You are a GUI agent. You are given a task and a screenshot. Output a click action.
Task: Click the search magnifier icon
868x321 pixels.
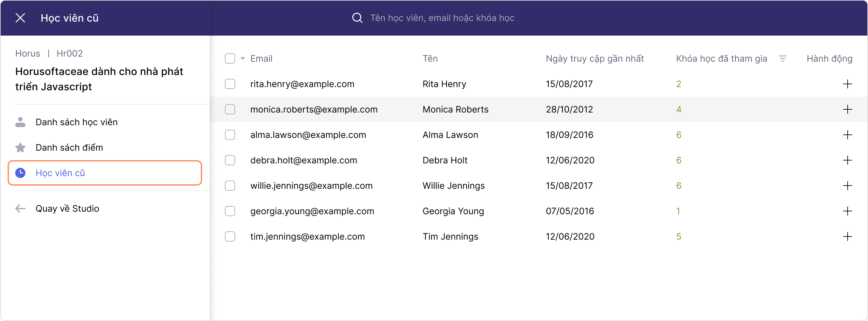tap(357, 18)
